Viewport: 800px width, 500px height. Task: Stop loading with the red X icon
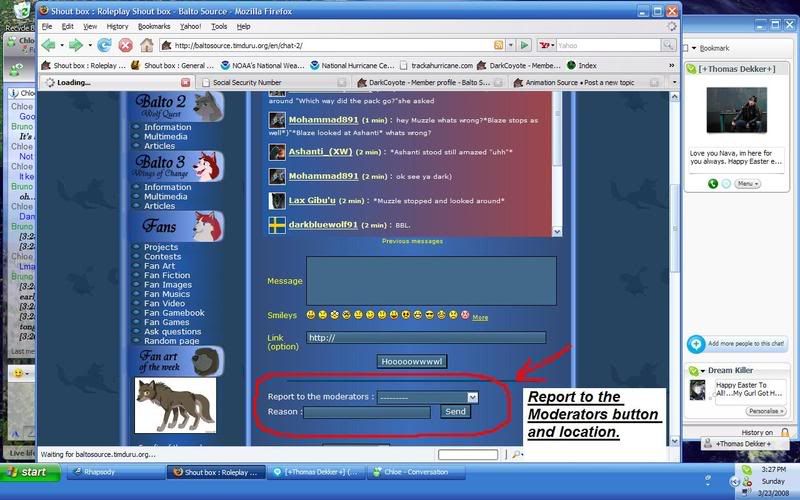(125, 45)
